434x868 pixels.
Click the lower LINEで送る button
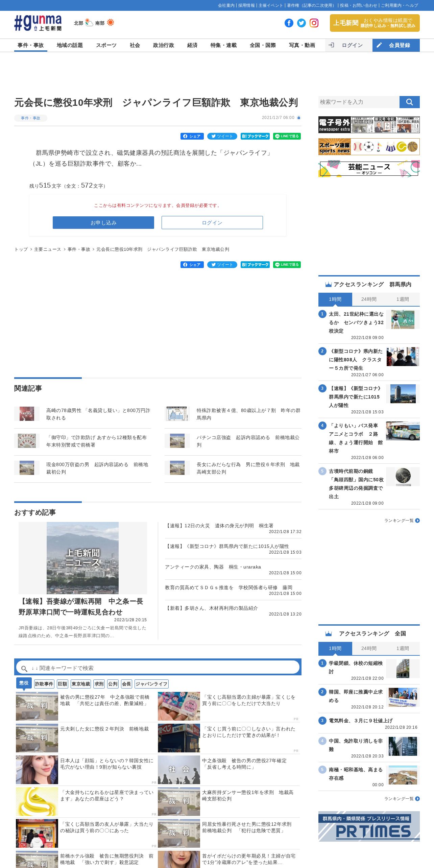click(287, 265)
